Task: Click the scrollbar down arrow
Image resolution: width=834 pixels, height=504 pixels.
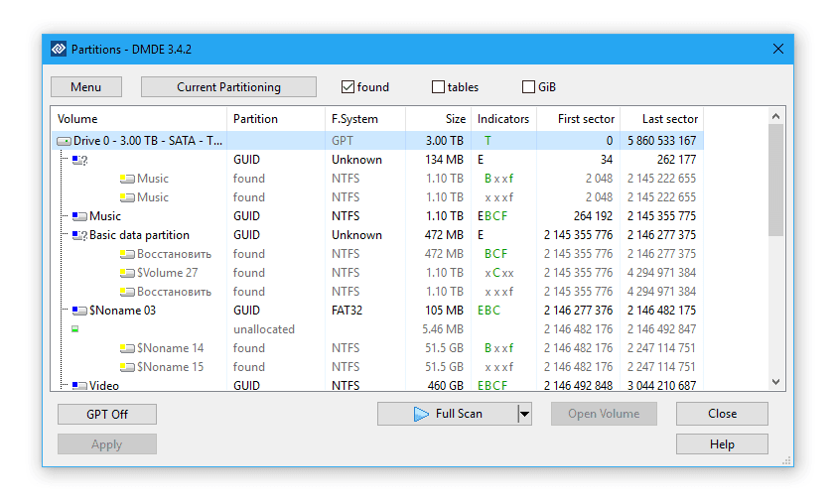Action: [776, 382]
